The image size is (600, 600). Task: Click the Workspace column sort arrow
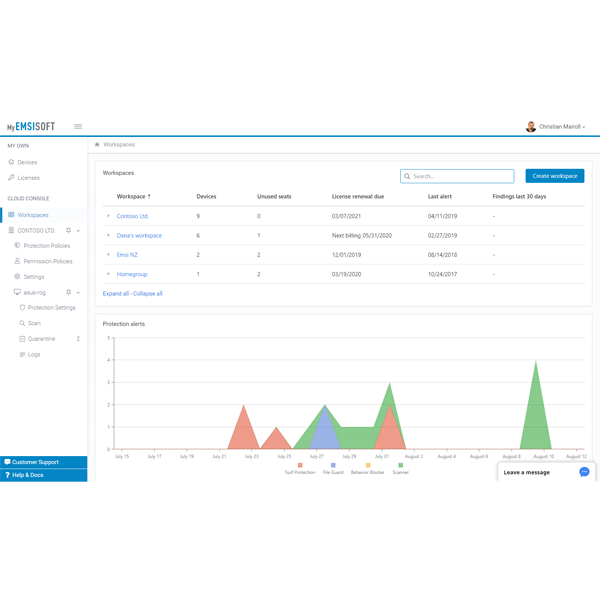tap(149, 196)
